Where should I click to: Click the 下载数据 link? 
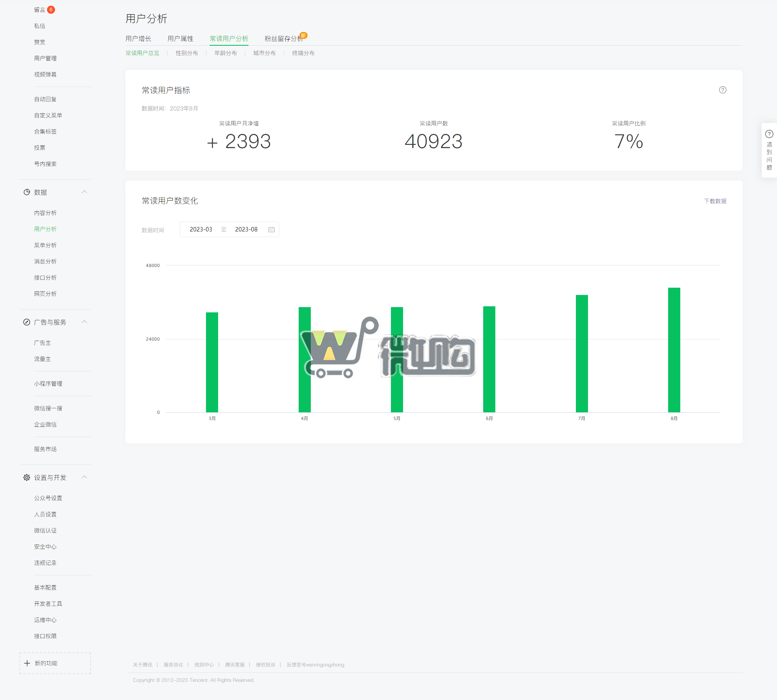(715, 201)
